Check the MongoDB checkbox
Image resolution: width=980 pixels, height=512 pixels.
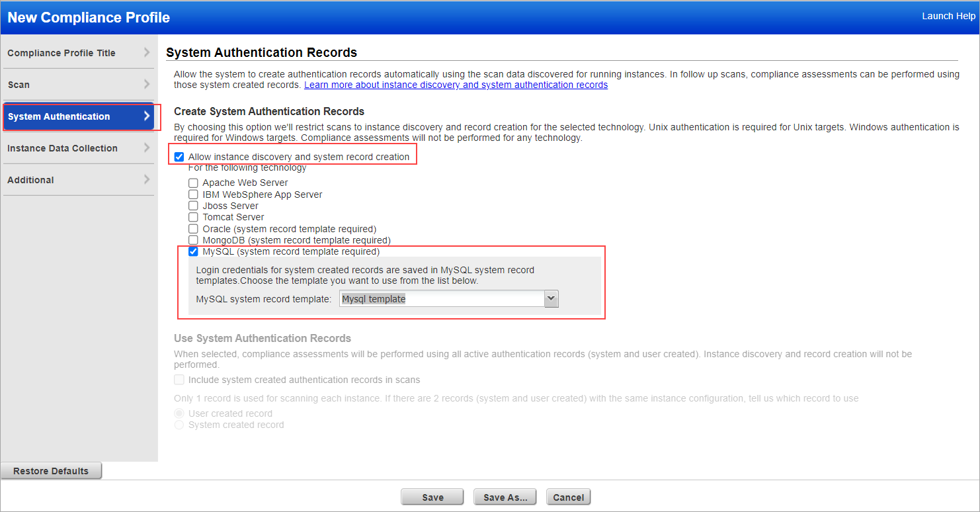193,240
